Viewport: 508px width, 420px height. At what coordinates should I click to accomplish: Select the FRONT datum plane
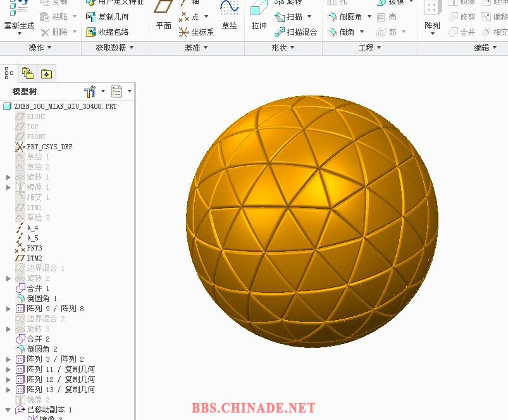pyautogui.click(x=30, y=137)
